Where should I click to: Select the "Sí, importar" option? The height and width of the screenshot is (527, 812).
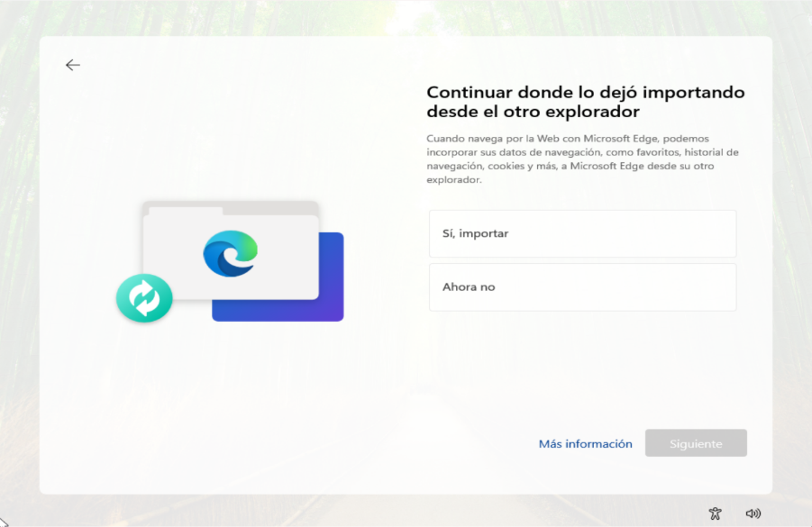point(582,234)
